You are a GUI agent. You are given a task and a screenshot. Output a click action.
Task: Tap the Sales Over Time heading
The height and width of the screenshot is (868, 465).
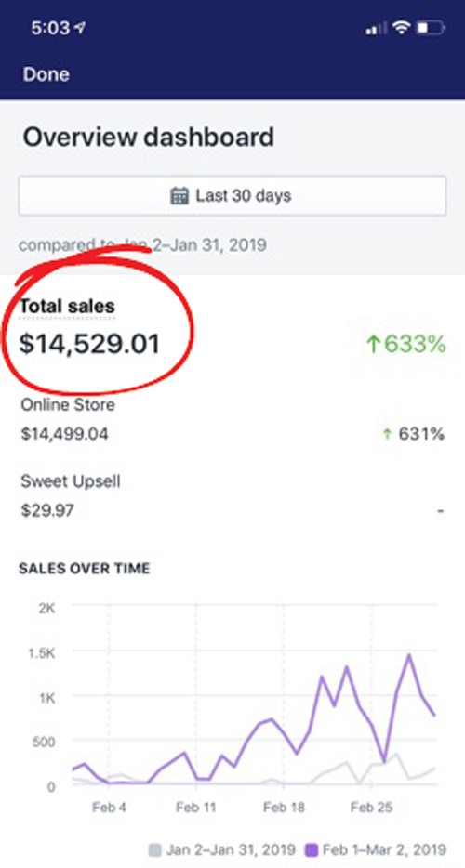tap(85, 569)
